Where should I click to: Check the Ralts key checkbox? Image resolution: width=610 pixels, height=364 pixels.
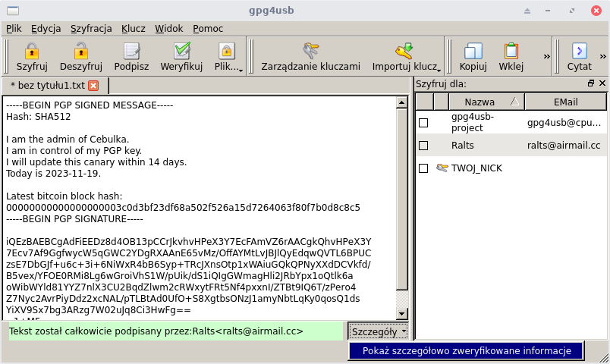click(423, 146)
